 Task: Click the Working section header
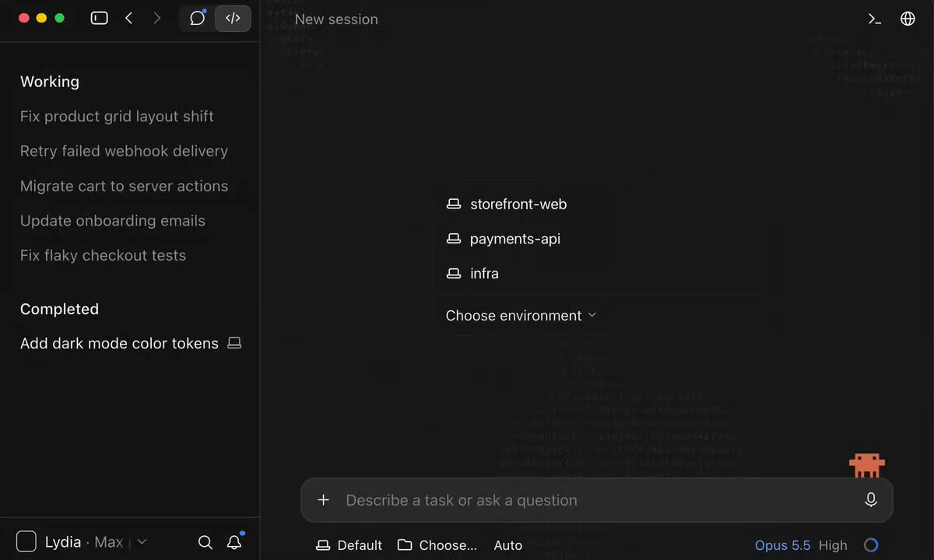[x=50, y=82]
